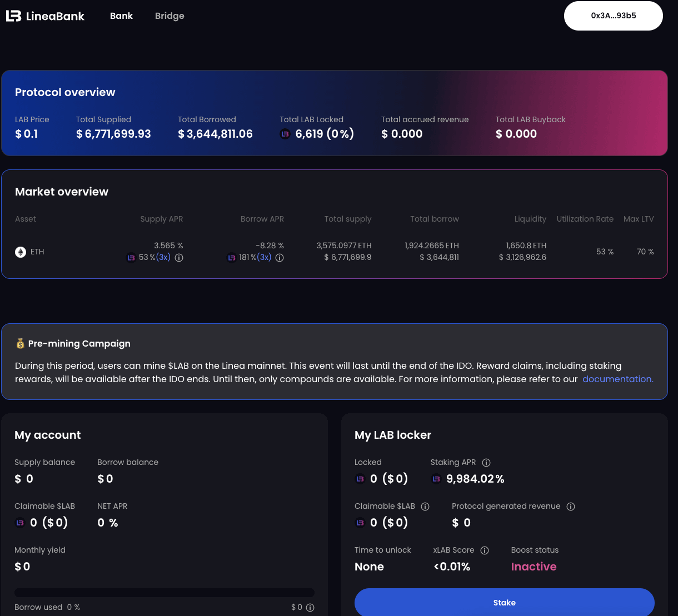This screenshot has height=616, width=678.
Task: Click the NET APR 0 % value
Action: click(x=108, y=523)
